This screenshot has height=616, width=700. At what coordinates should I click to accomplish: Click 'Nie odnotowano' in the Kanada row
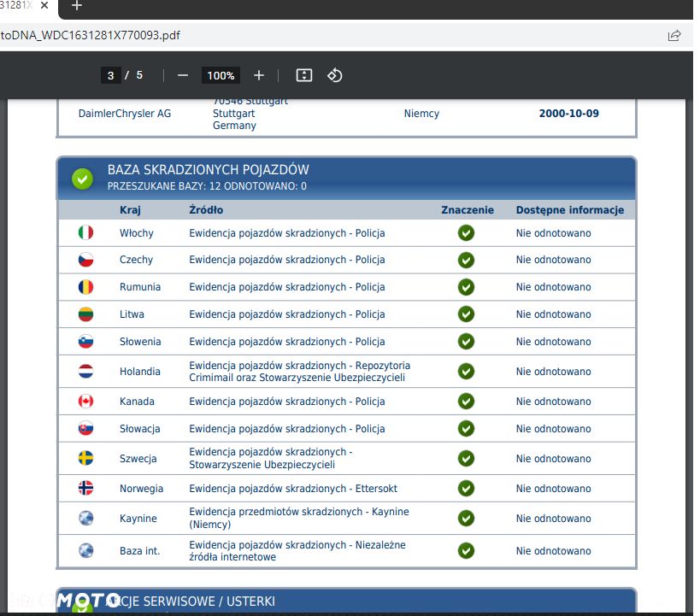pyautogui.click(x=553, y=402)
